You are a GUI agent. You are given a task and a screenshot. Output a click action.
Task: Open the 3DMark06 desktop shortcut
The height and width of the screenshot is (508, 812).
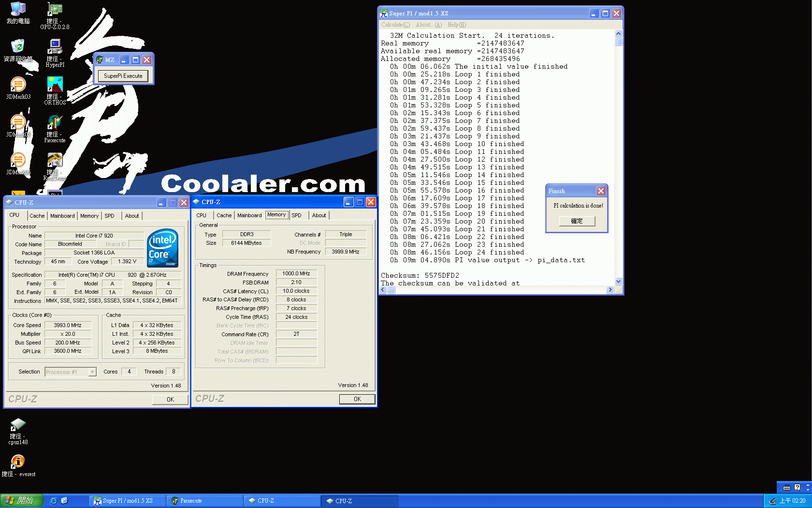pyautogui.click(x=18, y=164)
